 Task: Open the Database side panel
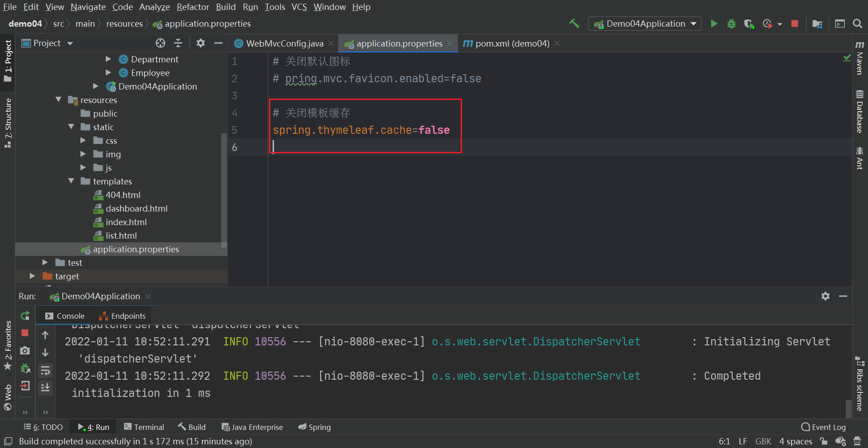[859, 111]
